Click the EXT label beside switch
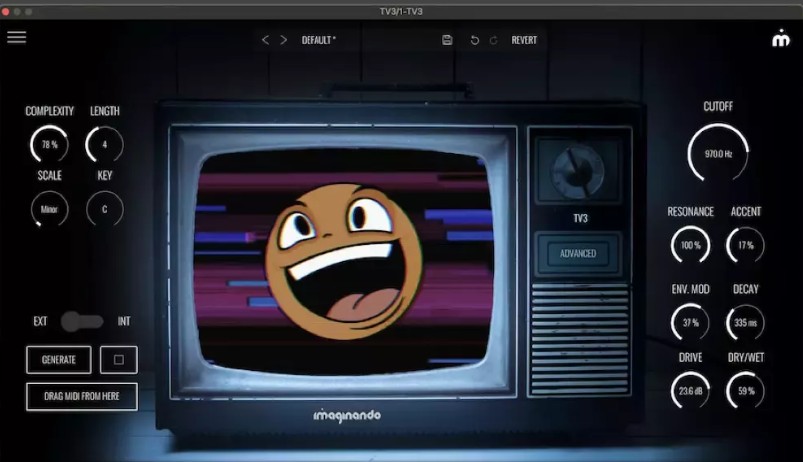Viewport: 803px width, 462px height. (x=40, y=321)
